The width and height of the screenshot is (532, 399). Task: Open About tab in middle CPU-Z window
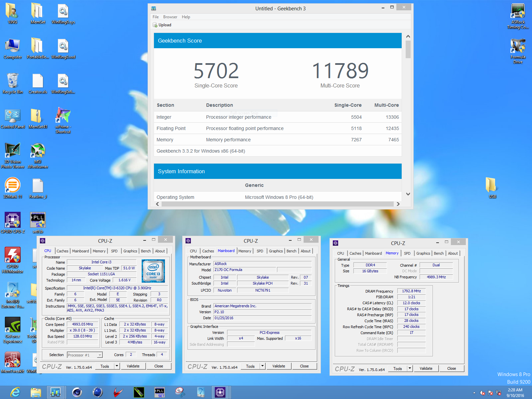(306, 251)
